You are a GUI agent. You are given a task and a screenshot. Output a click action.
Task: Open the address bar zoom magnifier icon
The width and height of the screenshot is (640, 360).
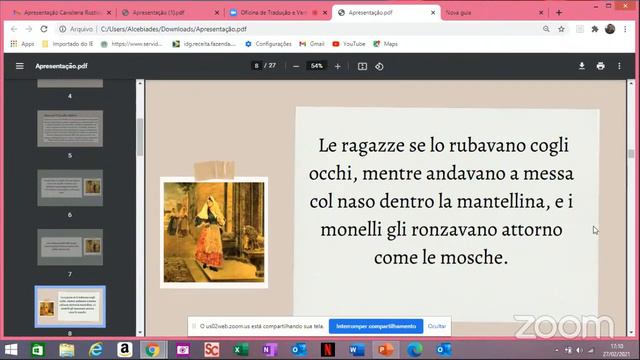coord(546,29)
